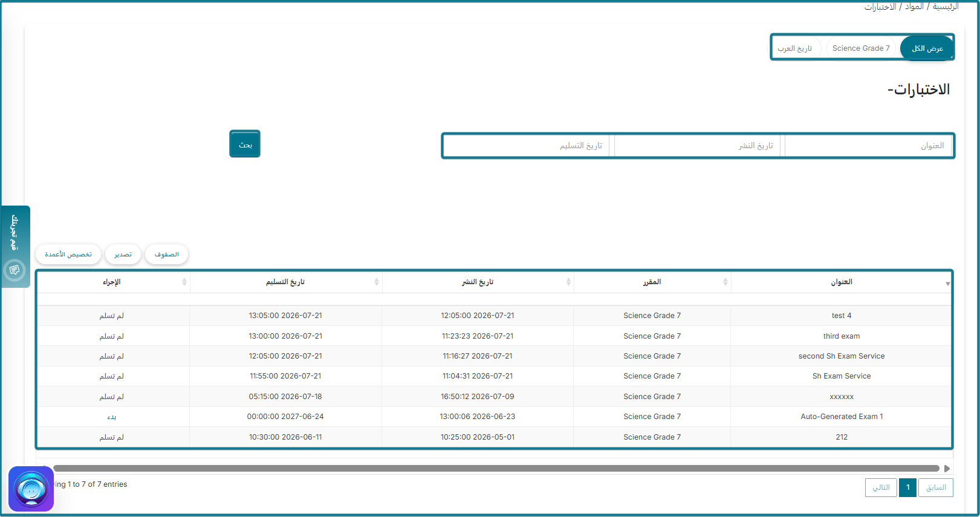Click the third exam title cell
Screen dimensions: 980x517
pyautogui.click(x=842, y=336)
